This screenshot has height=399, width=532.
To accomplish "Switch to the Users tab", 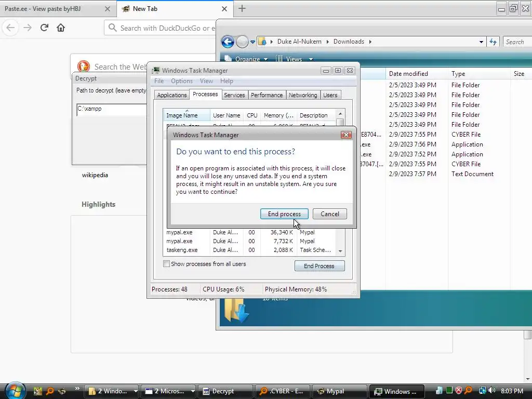I will pyautogui.click(x=330, y=95).
